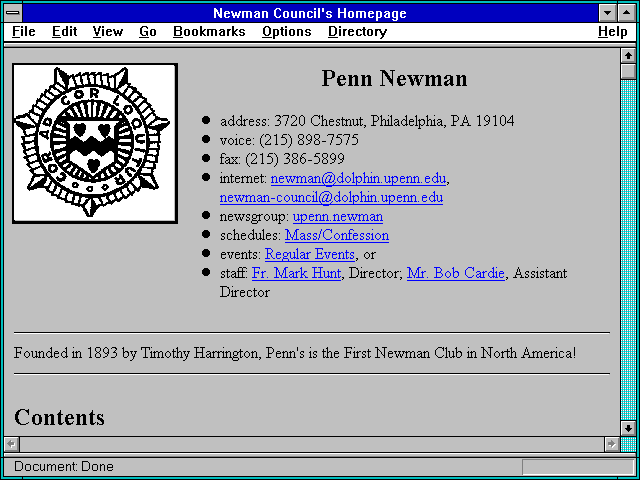The height and width of the screenshot is (480, 640).
Task: Follow the upenn.newman newsgroup link
Action: pyautogui.click(x=338, y=216)
